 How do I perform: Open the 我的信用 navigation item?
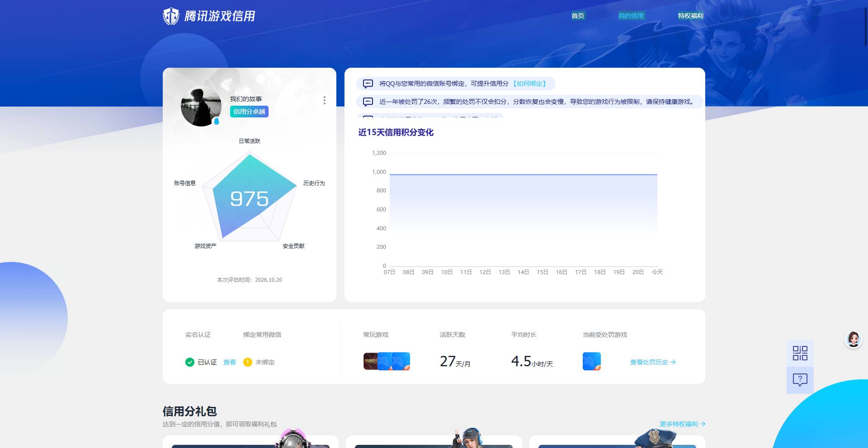click(631, 16)
